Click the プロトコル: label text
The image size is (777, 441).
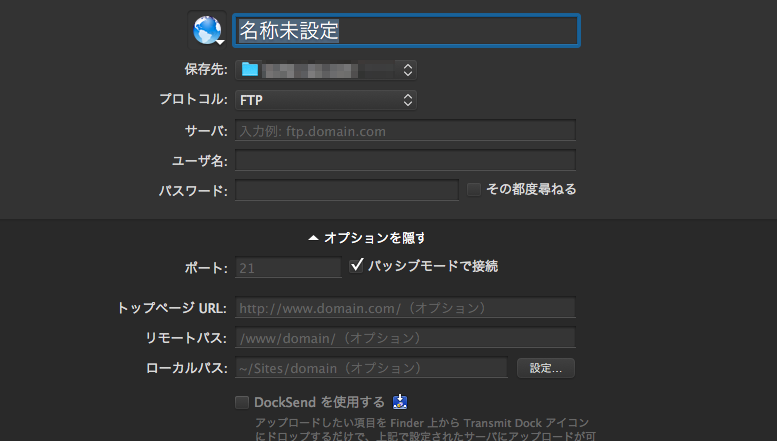[x=193, y=100]
